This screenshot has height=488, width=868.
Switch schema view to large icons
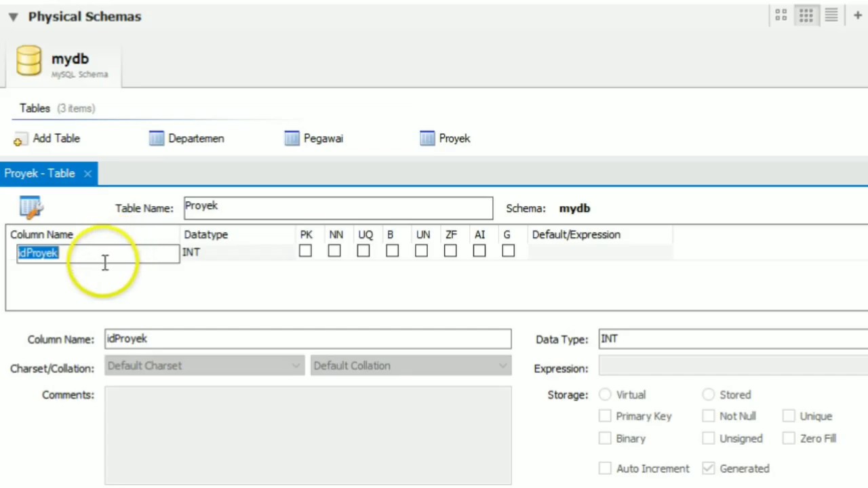pyautogui.click(x=781, y=16)
